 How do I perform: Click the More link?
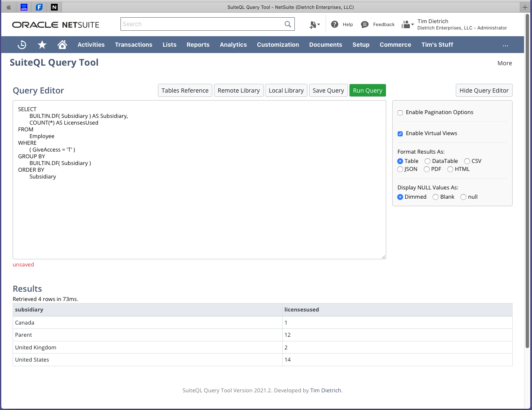point(505,63)
